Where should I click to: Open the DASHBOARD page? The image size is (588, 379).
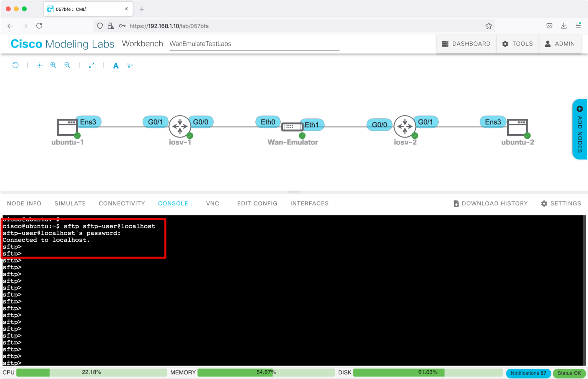[466, 44]
